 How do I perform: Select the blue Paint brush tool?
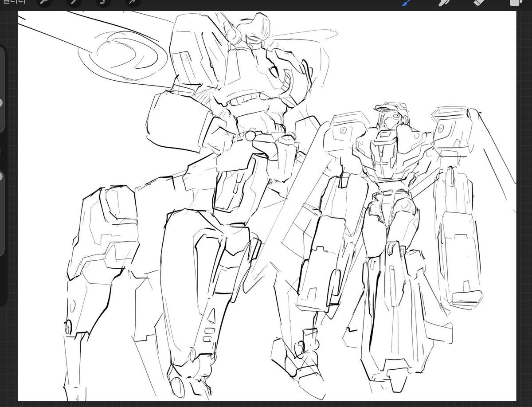[x=406, y=2]
